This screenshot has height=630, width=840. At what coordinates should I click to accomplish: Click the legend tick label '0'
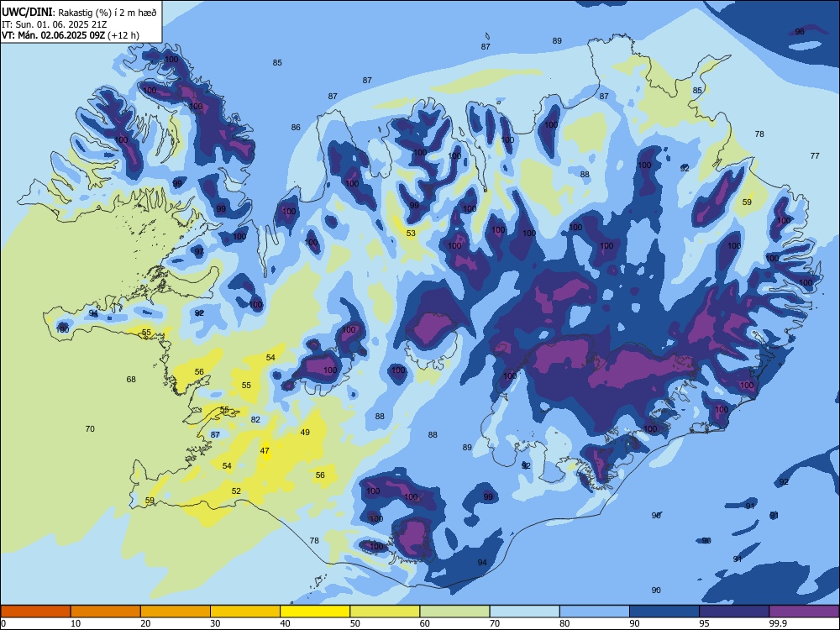pos(3,623)
